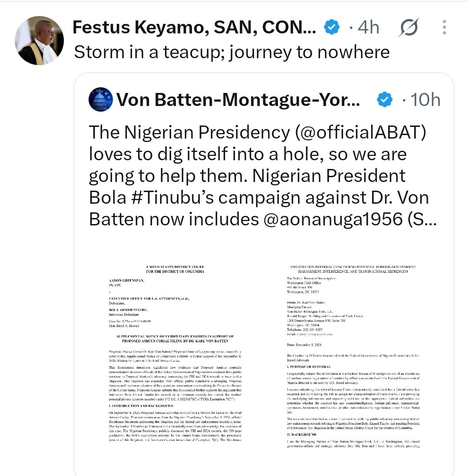Click the #Tinubu hashtag
The height and width of the screenshot is (476, 469).
172,198
